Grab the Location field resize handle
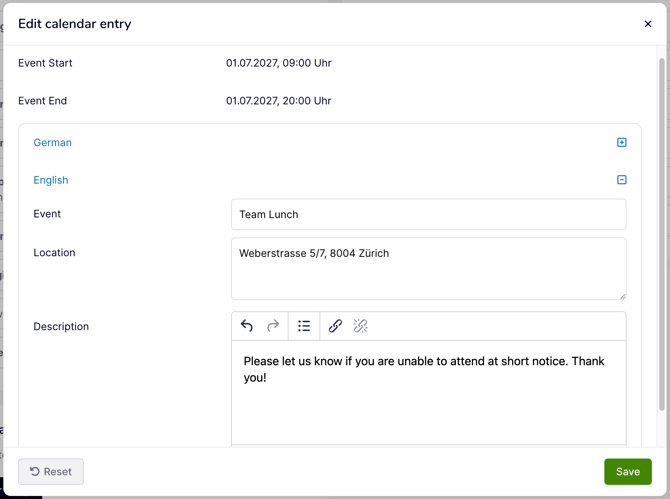Image resolution: width=670 pixels, height=499 pixels. point(622,295)
